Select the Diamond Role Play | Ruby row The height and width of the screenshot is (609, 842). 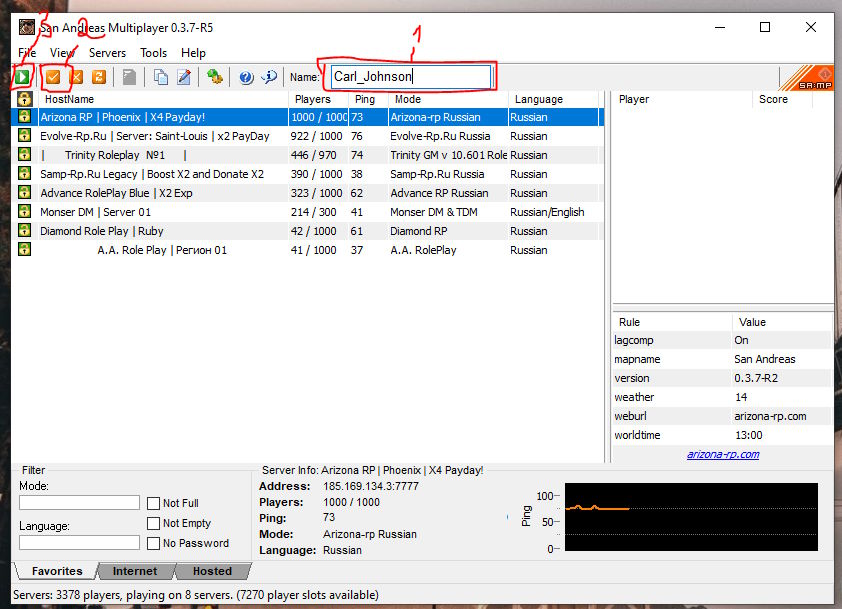308,231
